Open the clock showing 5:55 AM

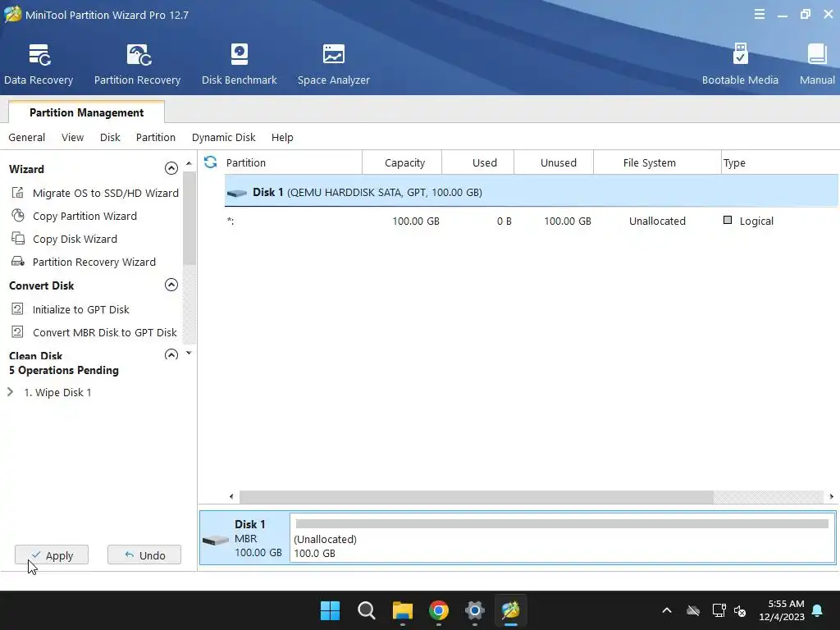[x=782, y=610]
